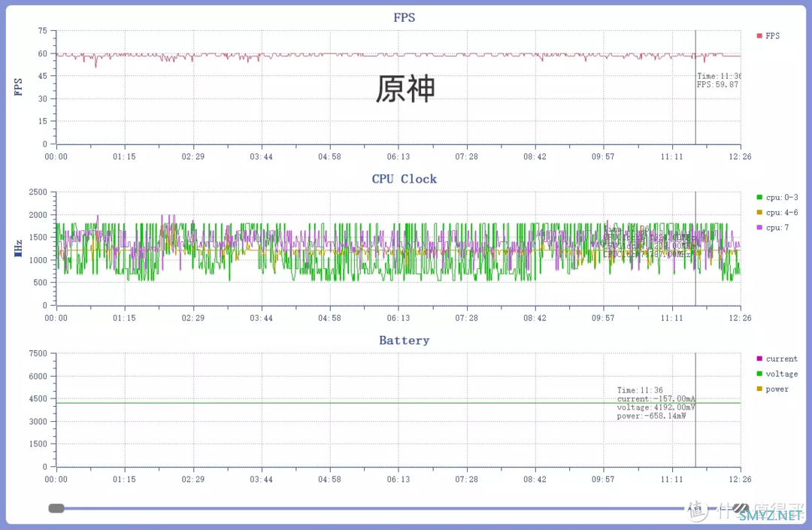The image size is (812, 530).
Task: Grab the left handle of the time range slider
Action: [x=56, y=508]
